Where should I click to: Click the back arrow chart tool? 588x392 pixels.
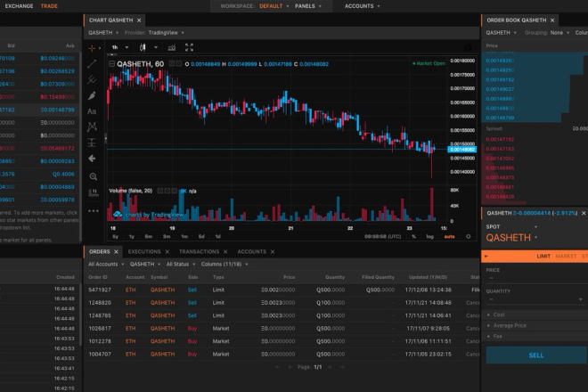pos(92,159)
